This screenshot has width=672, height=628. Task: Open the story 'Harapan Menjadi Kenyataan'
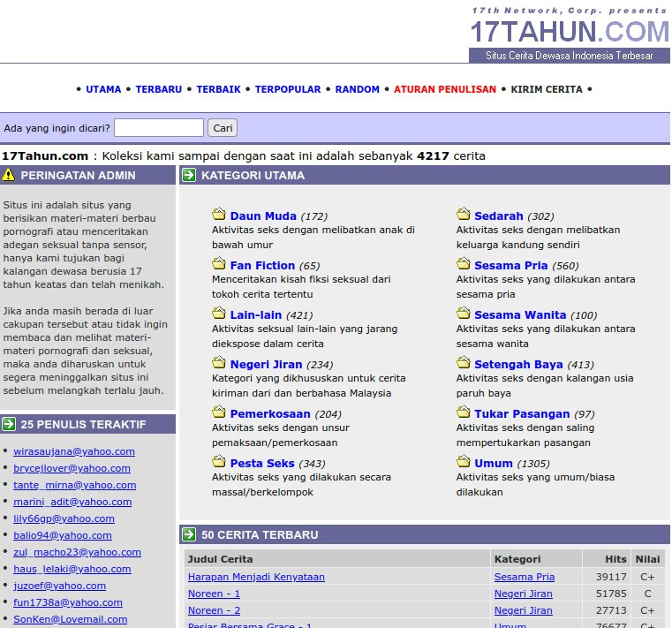coord(256,577)
